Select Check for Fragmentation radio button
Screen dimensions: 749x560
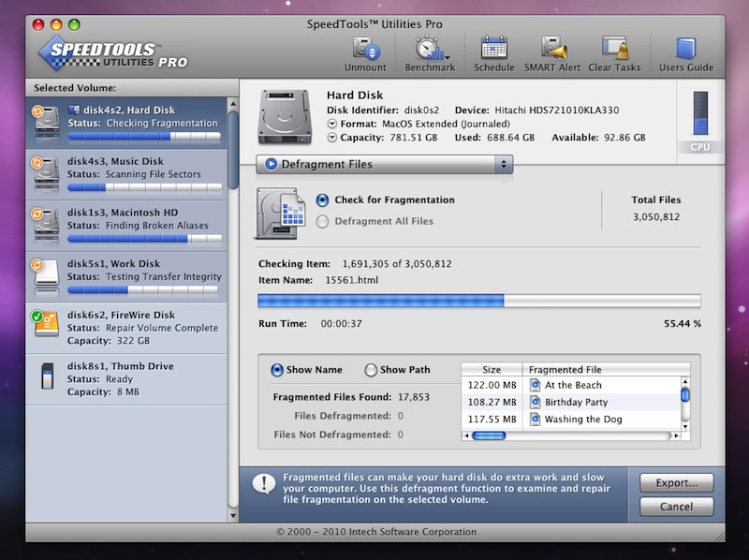323,200
